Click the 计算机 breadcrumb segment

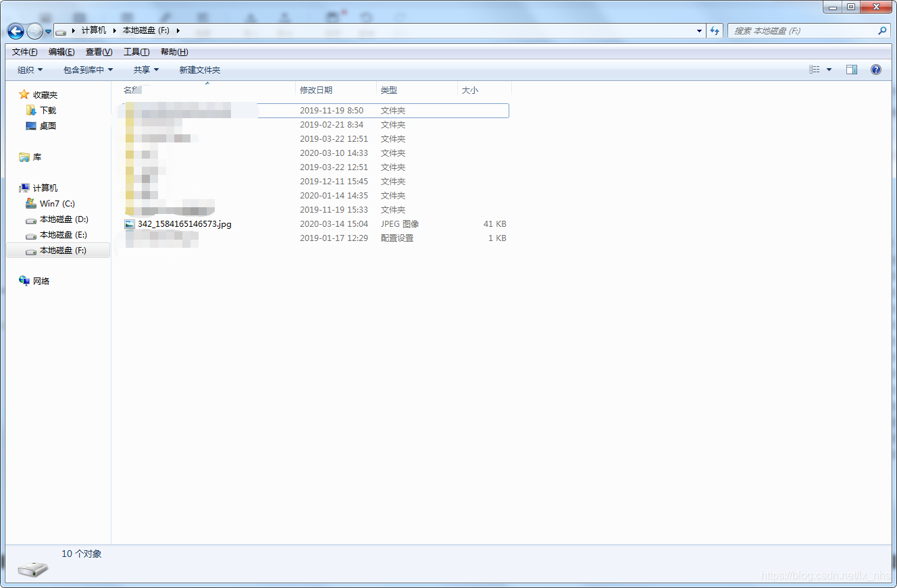[x=93, y=30]
